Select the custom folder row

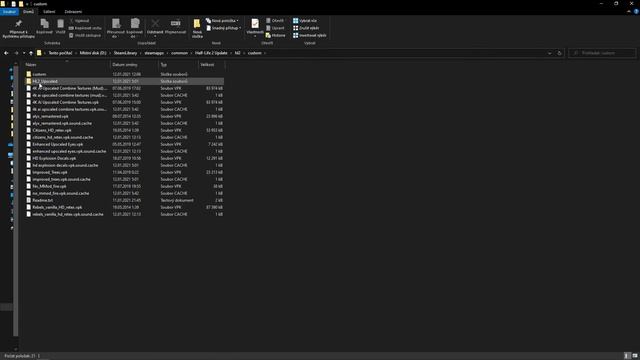[124, 74]
